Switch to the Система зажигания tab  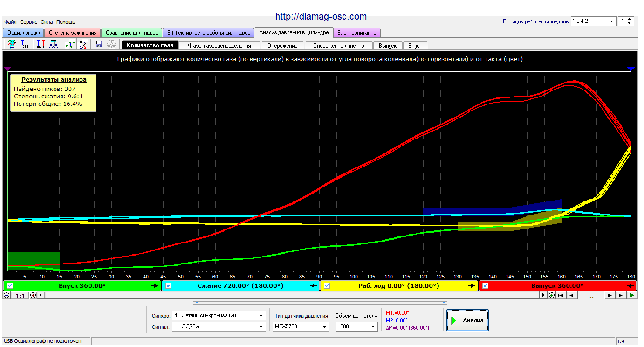(x=73, y=33)
